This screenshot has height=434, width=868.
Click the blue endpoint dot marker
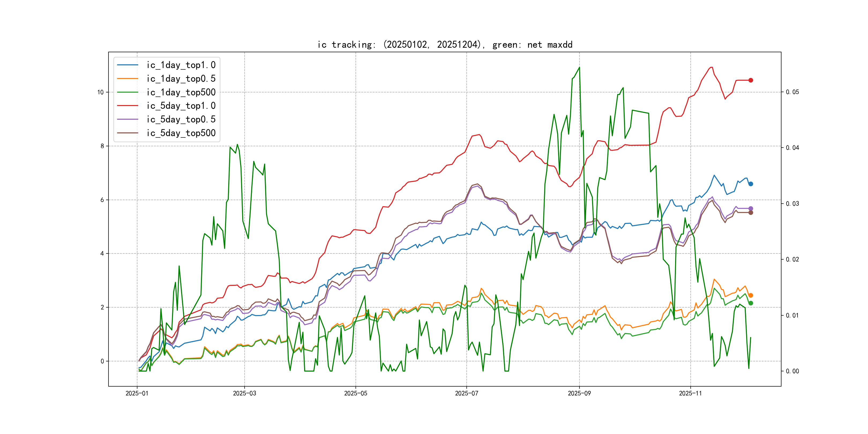(751, 184)
